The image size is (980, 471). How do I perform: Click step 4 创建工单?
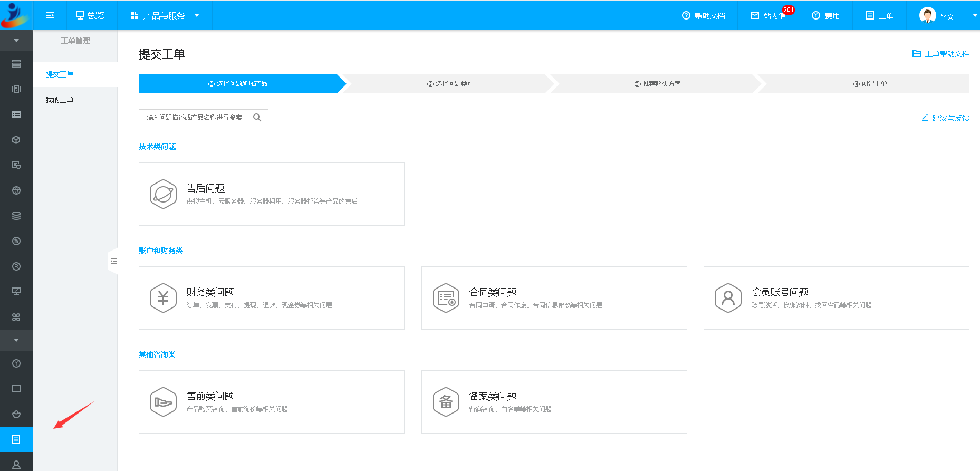870,84
